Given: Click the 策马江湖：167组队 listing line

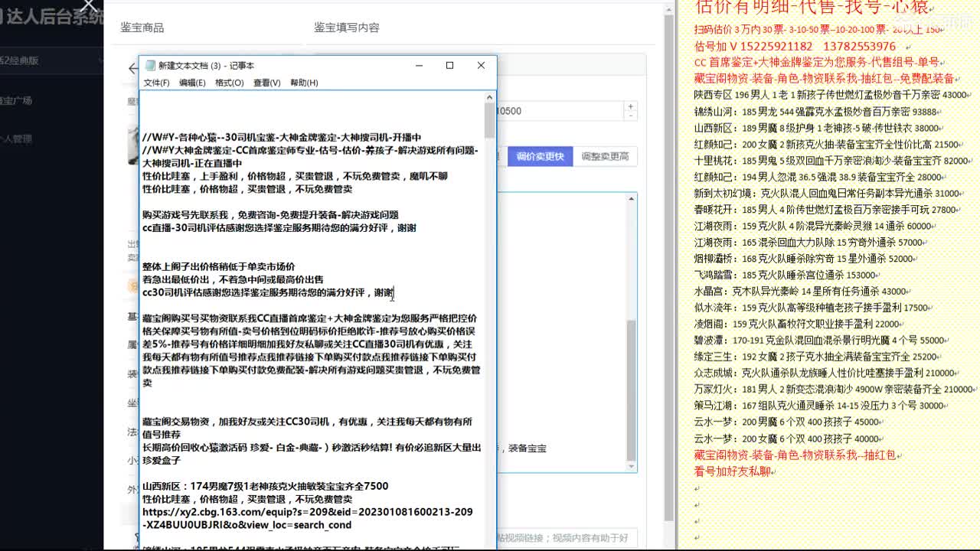Looking at the screenshot, I should point(819,406).
